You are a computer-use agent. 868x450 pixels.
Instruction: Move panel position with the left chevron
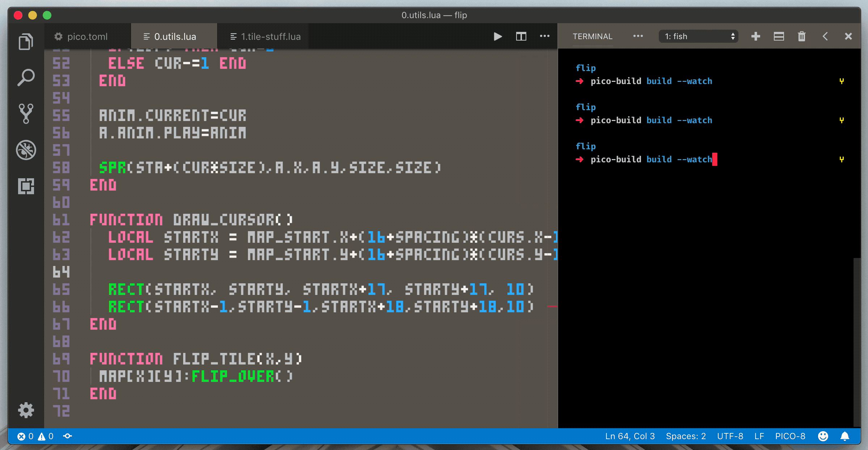pyautogui.click(x=825, y=37)
